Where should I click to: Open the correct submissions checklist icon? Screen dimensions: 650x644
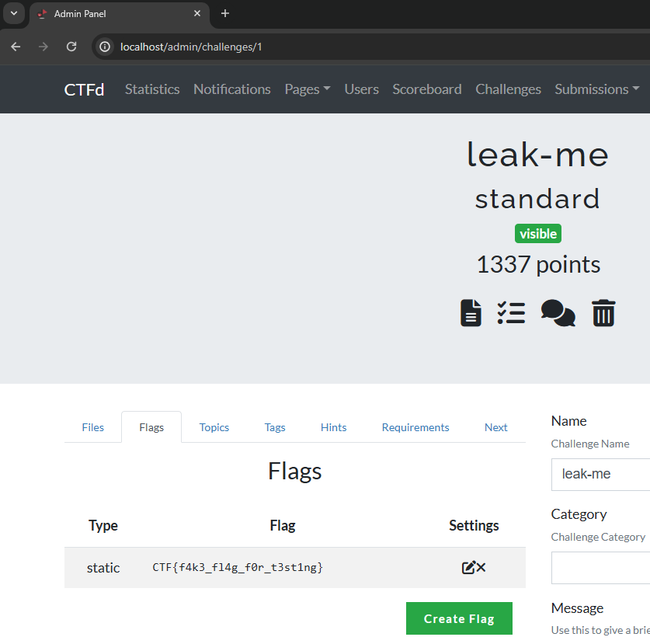511,312
